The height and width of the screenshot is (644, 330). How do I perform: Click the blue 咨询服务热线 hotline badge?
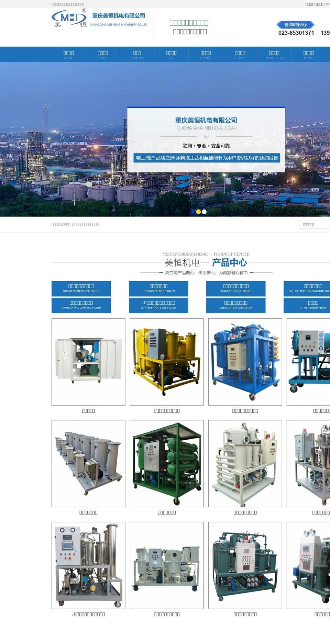pyautogui.click(x=296, y=25)
